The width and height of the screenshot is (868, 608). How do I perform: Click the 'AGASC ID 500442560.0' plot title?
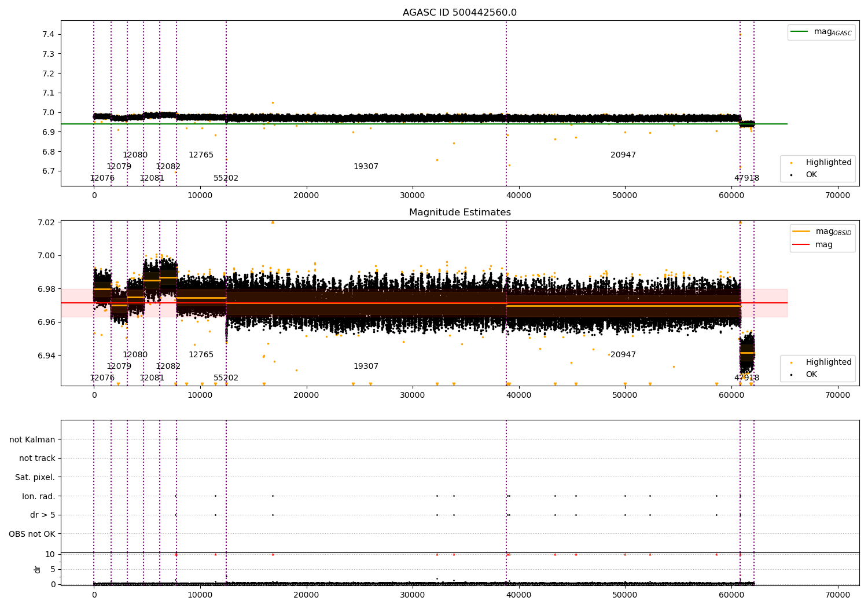(460, 13)
